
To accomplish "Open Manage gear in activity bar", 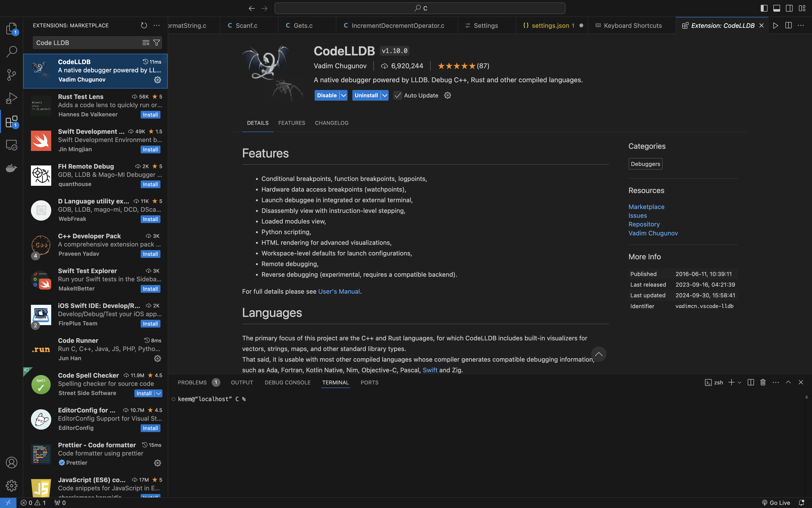I will click(11, 486).
